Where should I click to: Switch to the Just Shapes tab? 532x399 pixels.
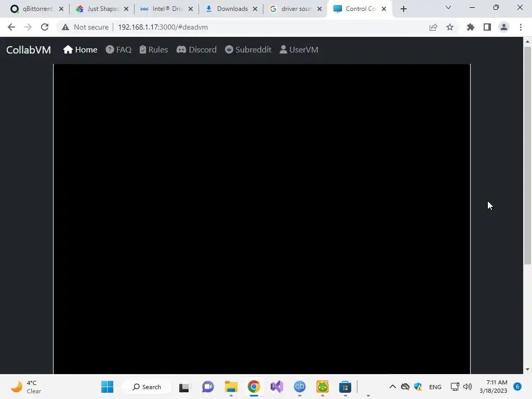click(x=97, y=9)
